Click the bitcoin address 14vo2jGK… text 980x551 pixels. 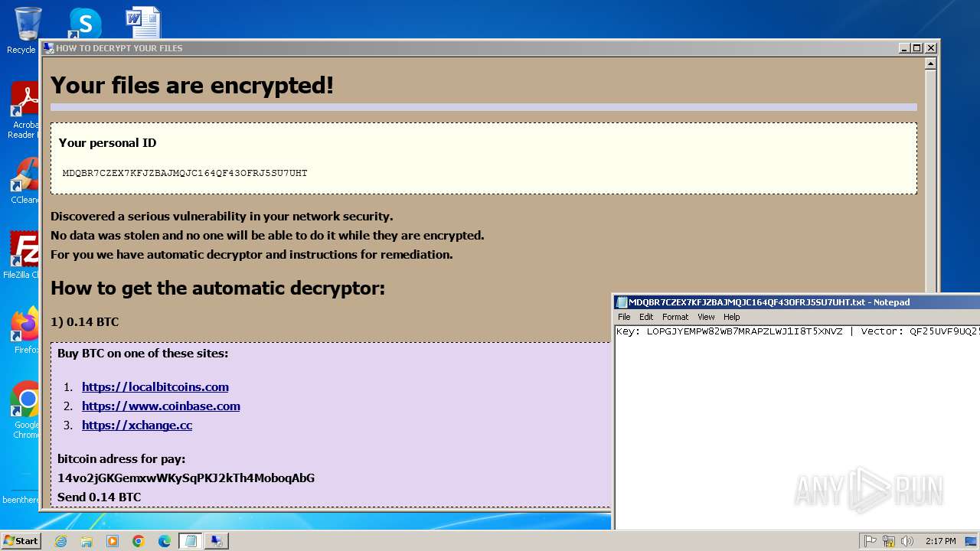tap(186, 478)
